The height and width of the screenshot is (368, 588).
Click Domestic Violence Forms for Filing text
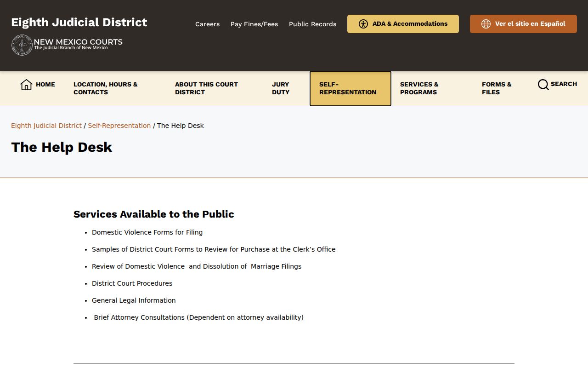(147, 232)
